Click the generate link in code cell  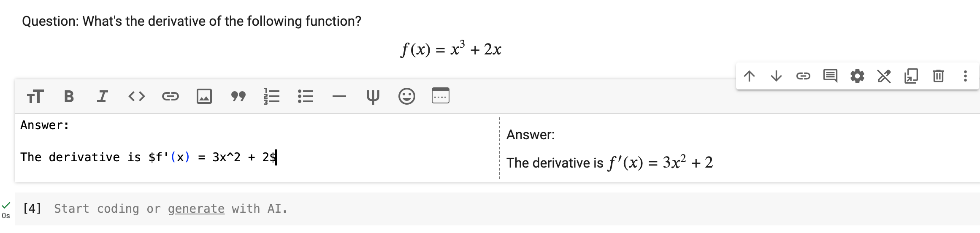(196, 209)
